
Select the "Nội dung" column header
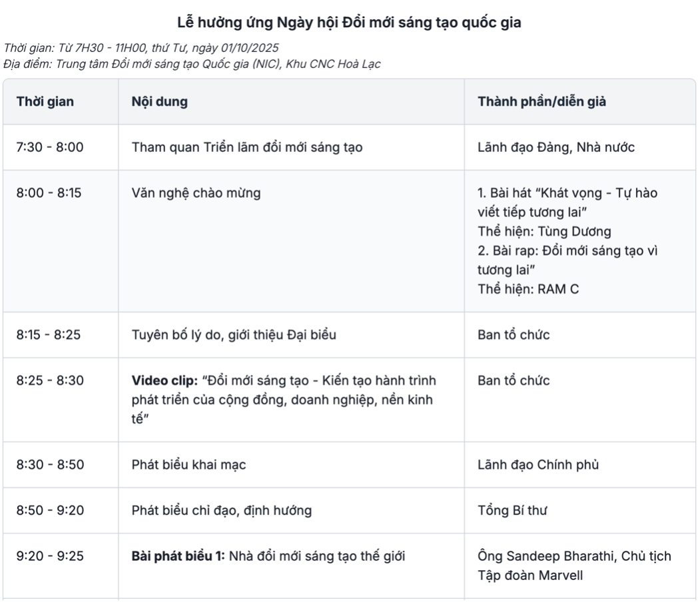coord(159,102)
